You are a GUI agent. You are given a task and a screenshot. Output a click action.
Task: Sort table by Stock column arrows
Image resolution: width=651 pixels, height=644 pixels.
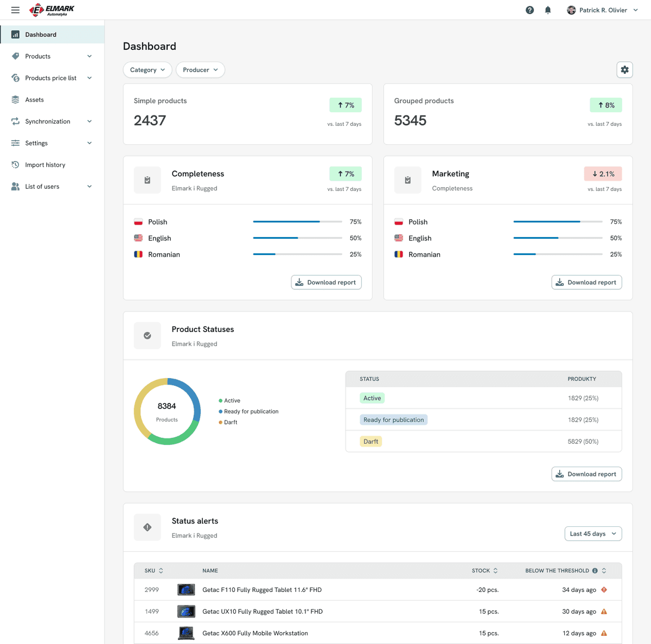pos(495,571)
